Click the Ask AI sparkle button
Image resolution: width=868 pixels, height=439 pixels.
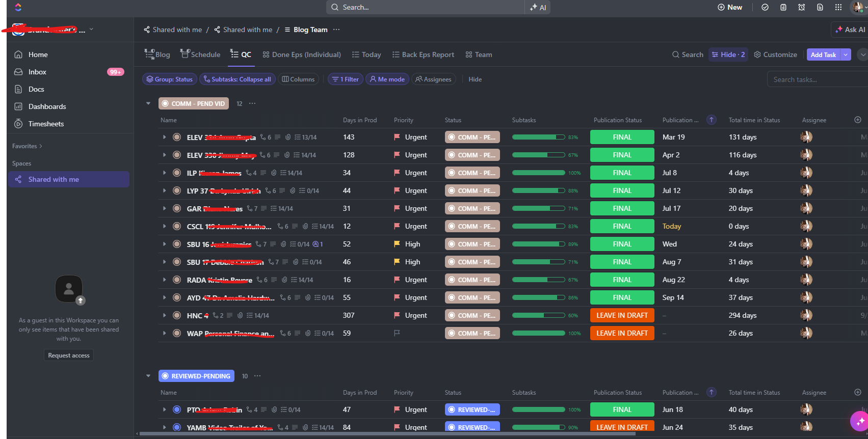850,30
